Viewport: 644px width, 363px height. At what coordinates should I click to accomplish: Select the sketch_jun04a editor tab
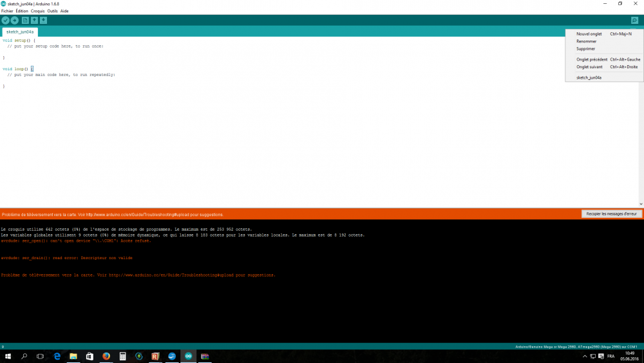click(x=20, y=32)
